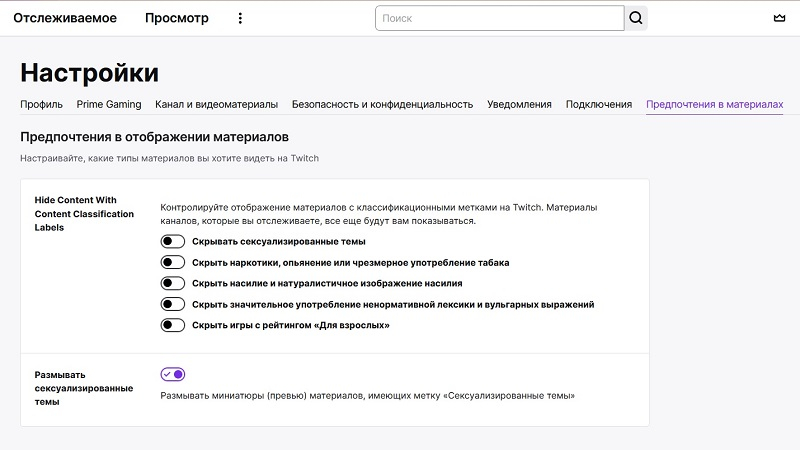Go to Безопасность и конфиденциальность tab
Image resolution: width=800 pixels, height=450 pixels.
(x=382, y=104)
